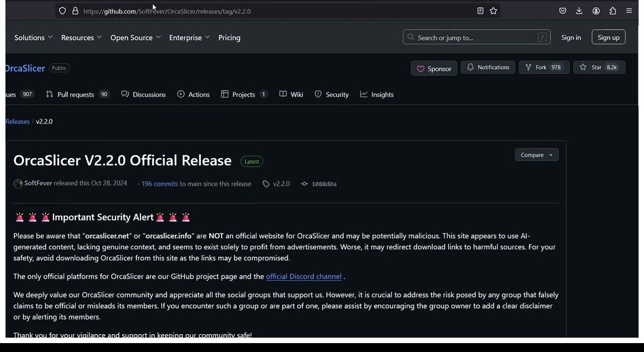
Task: Open the official Discord channel link
Action: point(304,276)
